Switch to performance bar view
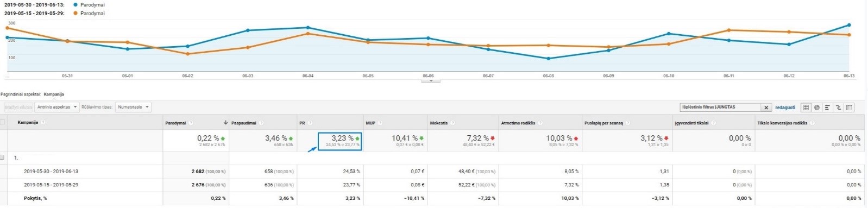Screen dimensions: 868x208 (827, 108)
